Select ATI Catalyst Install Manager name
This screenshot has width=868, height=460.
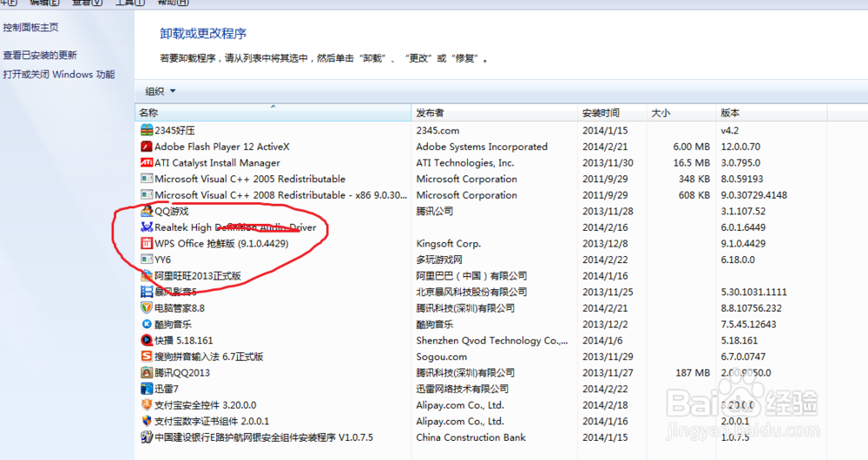pyautogui.click(x=217, y=162)
